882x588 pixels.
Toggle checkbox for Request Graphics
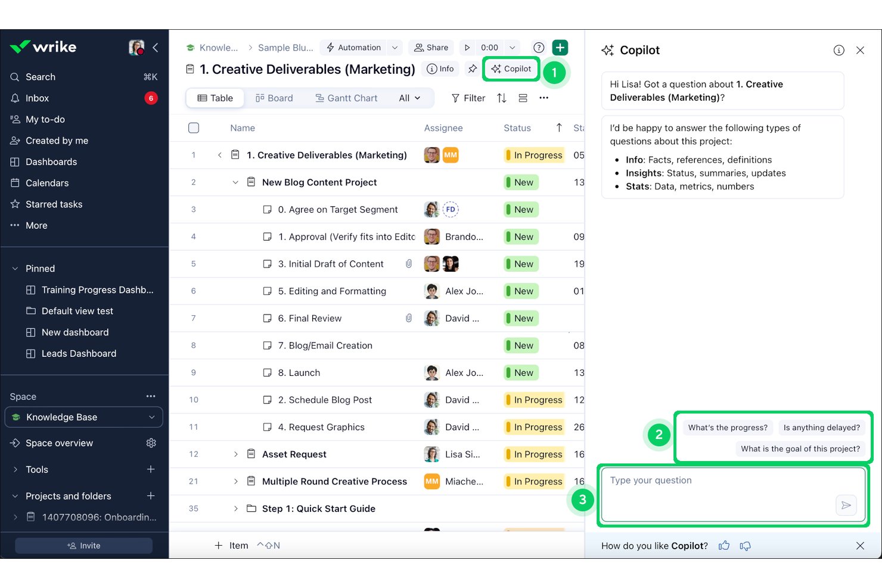click(268, 427)
